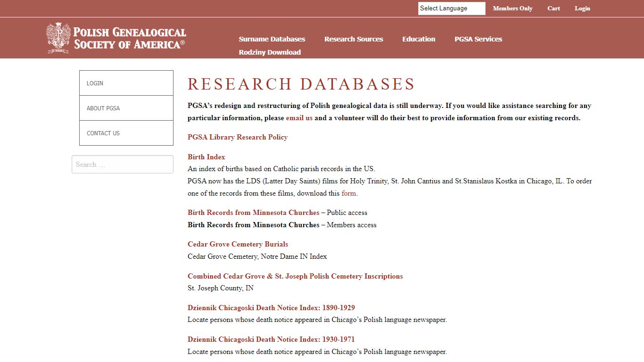
Task: Open Birth Records from Minnesota Churches public access
Action: [254, 213]
